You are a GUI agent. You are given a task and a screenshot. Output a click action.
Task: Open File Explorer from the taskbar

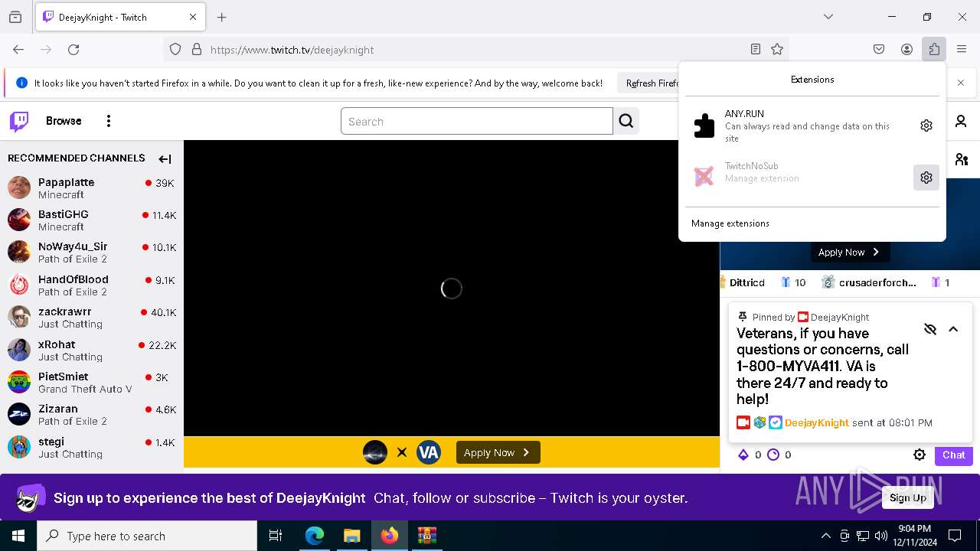pos(351,536)
